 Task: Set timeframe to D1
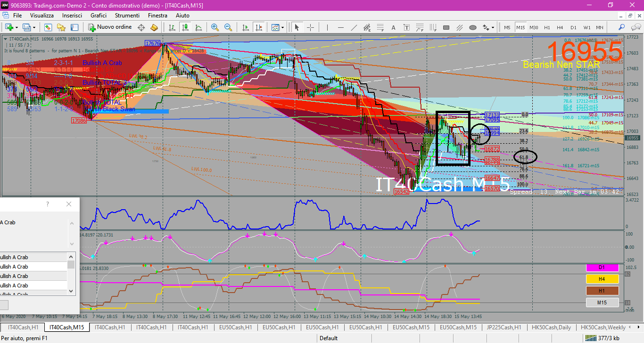pos(573,27)
